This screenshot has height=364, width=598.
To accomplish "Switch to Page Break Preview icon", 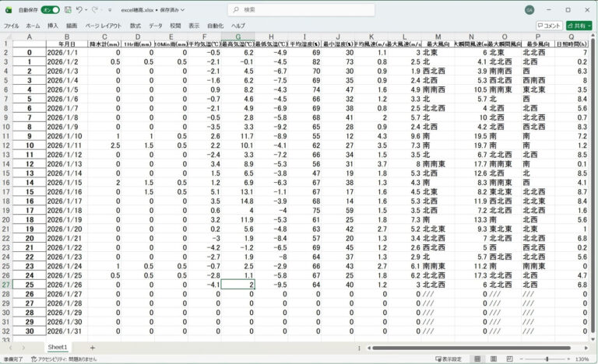I will [509, 359].
